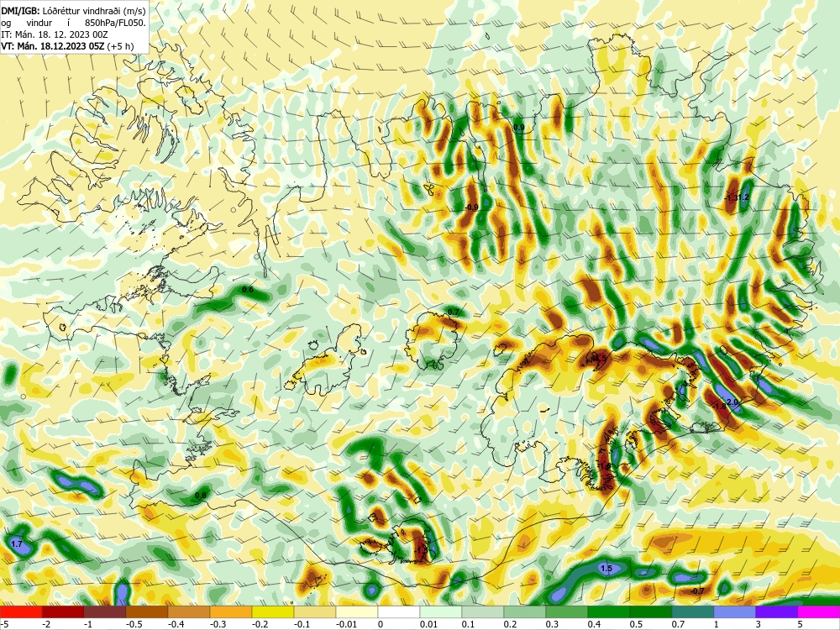Click the '-0.01' legend tick label
This screenshot has height=630, width=840.
tap(346, 624)
